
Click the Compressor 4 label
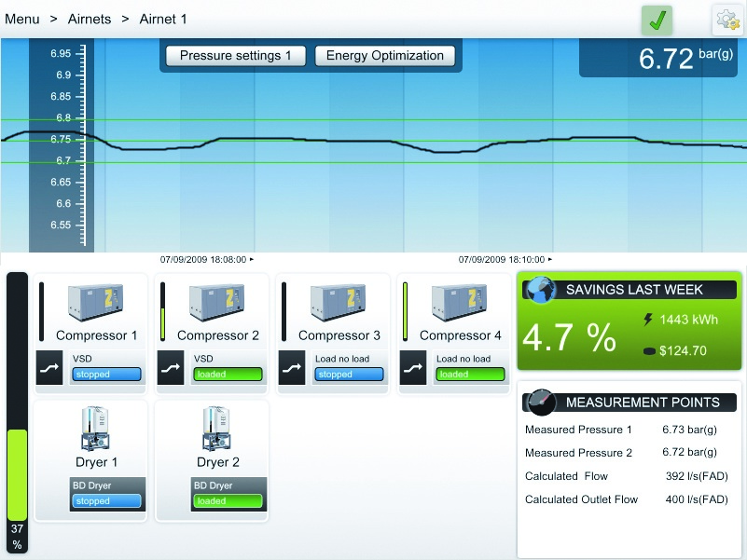[460, 335]
